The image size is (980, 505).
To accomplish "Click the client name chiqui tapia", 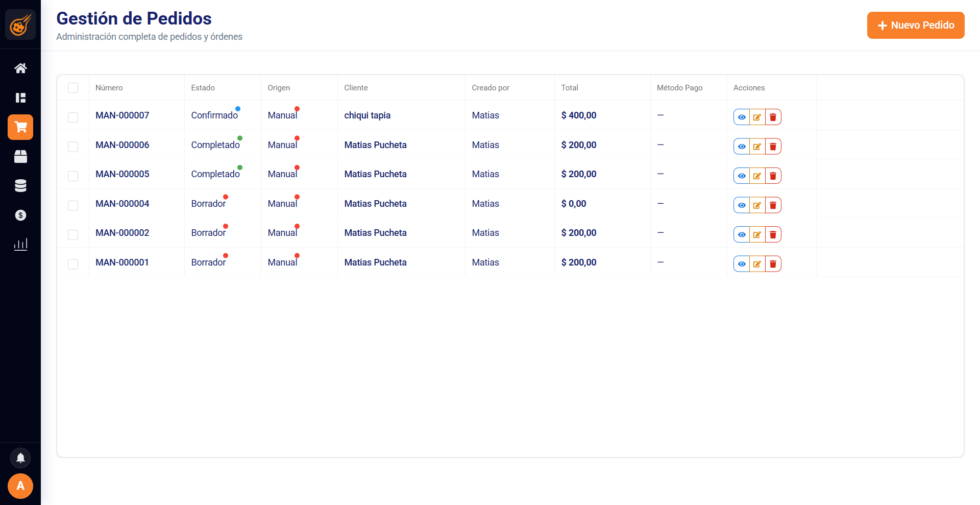I will tap(367, 115).
